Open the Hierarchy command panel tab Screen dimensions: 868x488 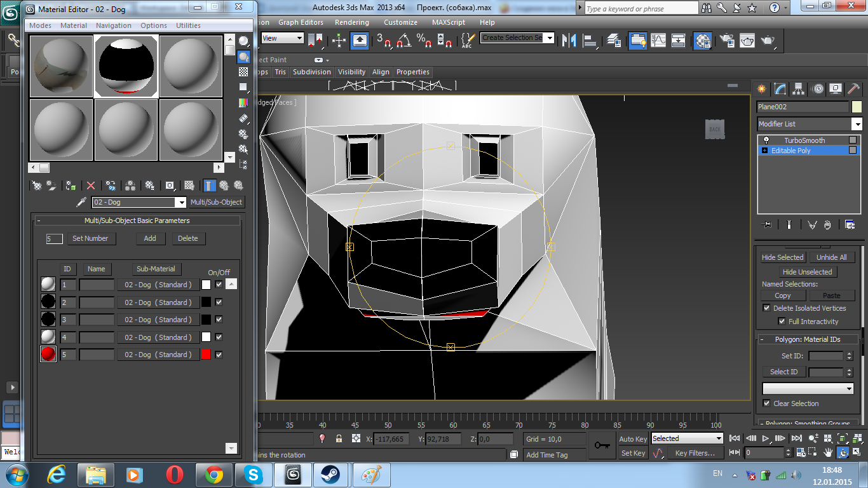(799, 89)
